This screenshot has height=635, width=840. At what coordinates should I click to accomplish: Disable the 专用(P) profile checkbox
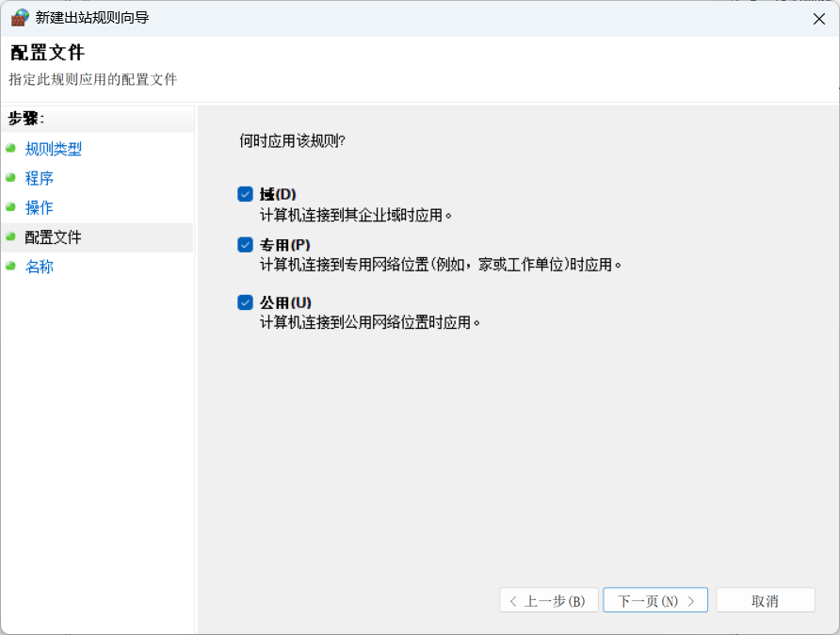tap(245, 245)
